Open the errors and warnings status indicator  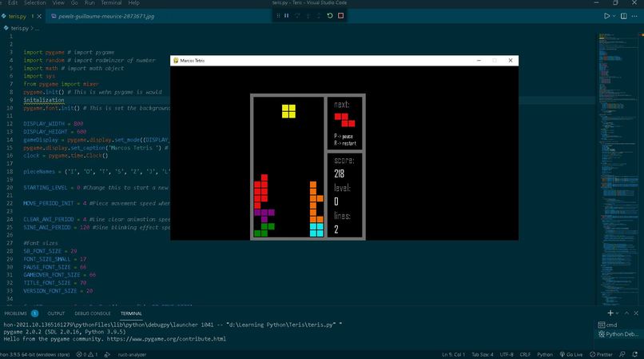click(86, 354)
